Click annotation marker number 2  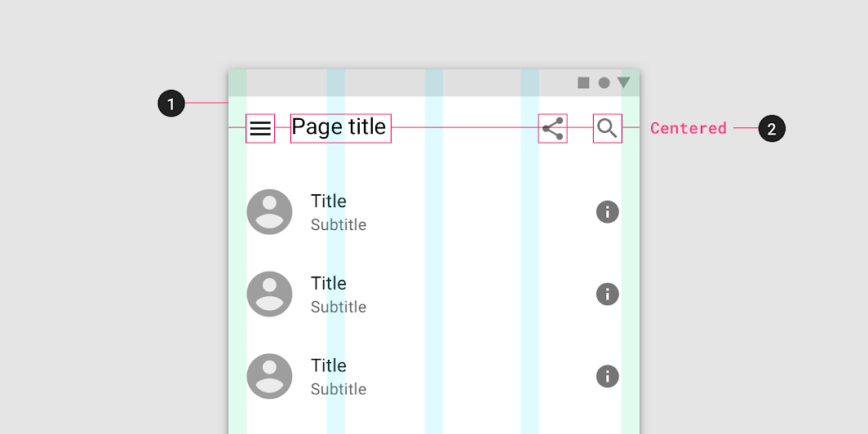(x=772, y=128)
